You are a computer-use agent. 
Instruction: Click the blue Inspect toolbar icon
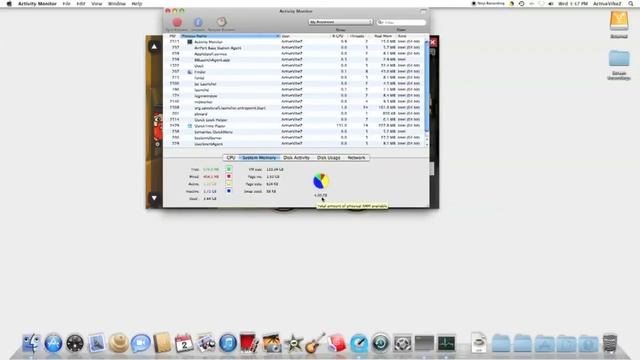coord(198,22)
